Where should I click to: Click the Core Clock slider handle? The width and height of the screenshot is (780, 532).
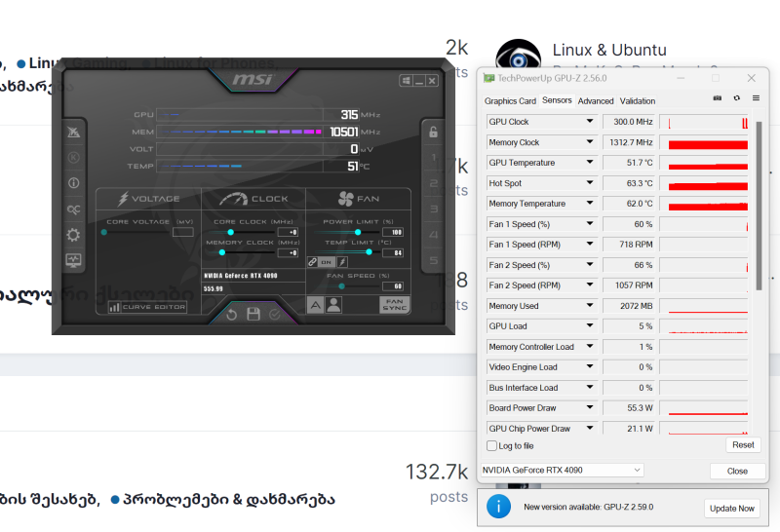(x=230, y=232)
